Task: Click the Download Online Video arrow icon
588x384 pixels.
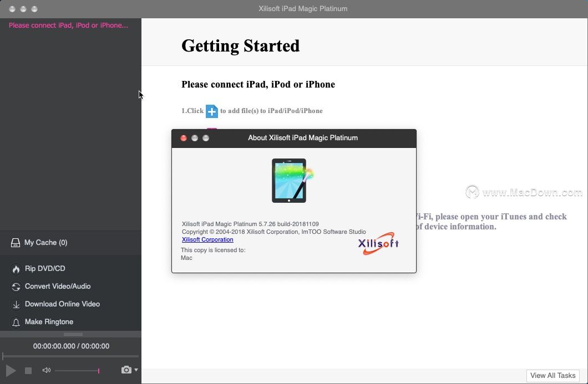Action: (16, 304)
